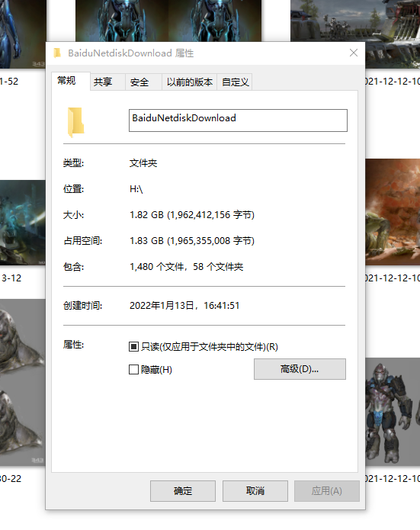Viewport: 420px width, 530px height.
Task: Close the properties dialog with the X
Action: click(x=354, y=53)
